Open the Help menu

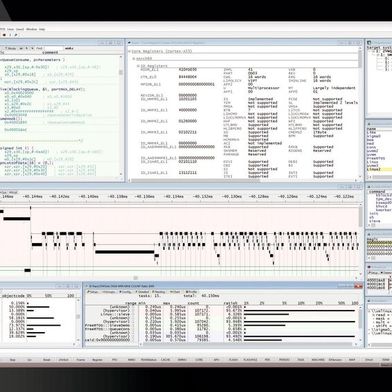[42, 29]
